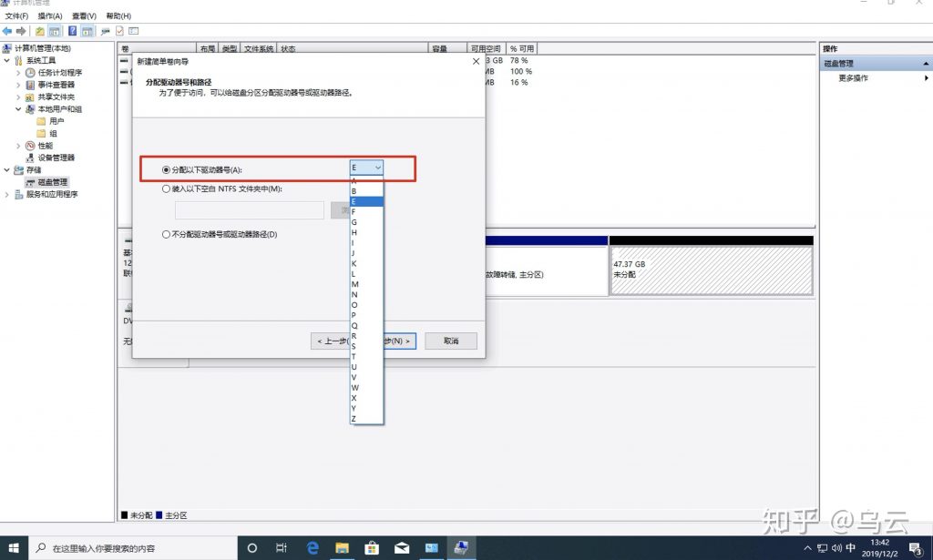
Task: Click the 中 input method indicator
Action: click(x=851, y=548)
